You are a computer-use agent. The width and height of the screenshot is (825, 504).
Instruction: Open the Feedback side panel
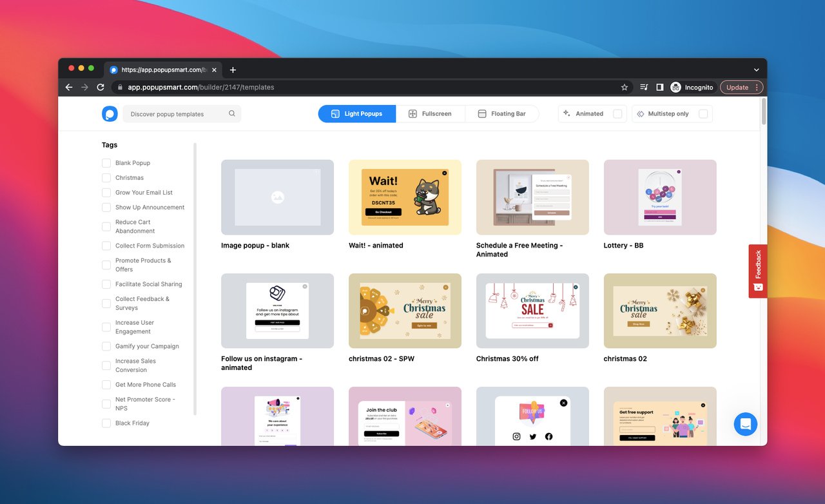click(x=757, y=270)
